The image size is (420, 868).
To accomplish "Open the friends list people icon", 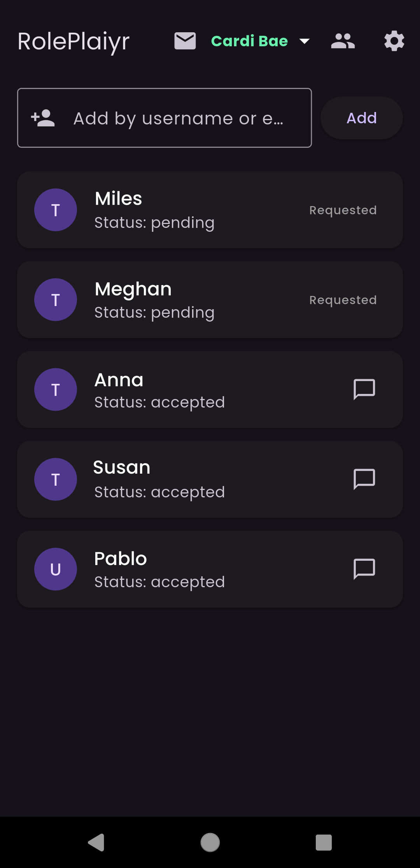I will pyautogui.click(x=343, y=41).
